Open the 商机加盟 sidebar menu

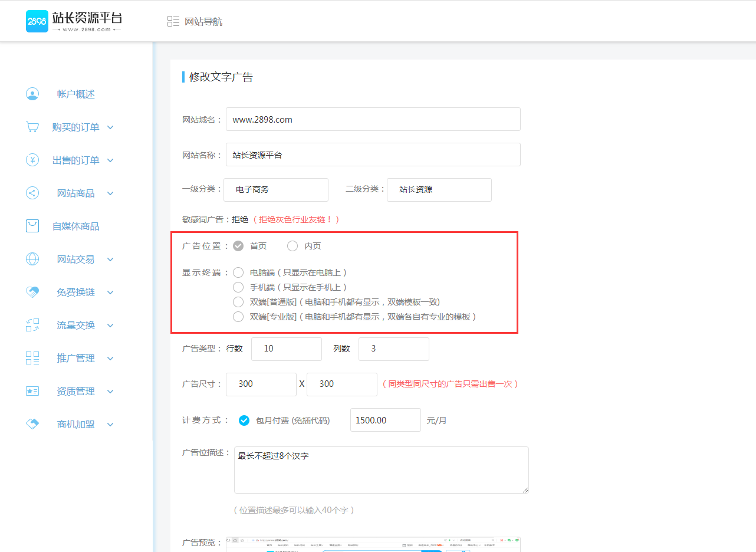75,425
